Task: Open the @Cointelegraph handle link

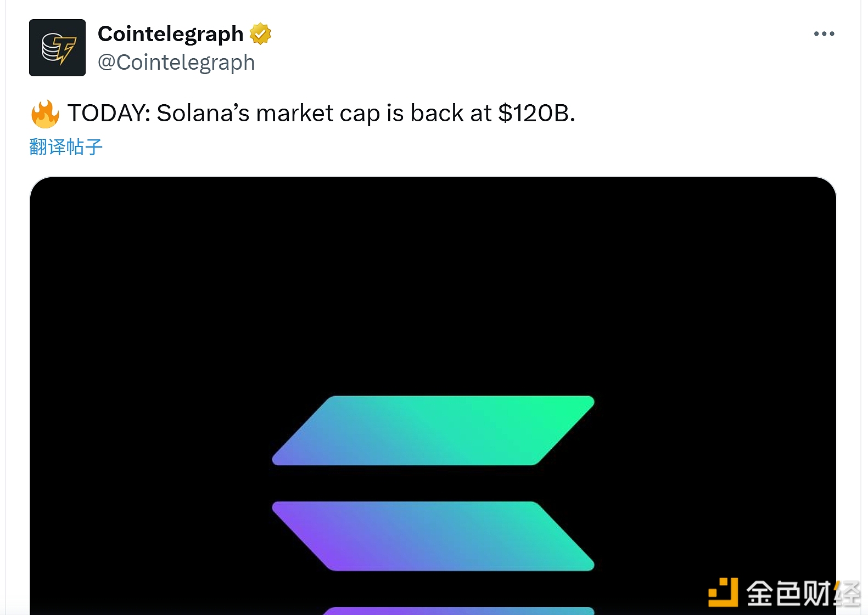Action: point(176,63)
